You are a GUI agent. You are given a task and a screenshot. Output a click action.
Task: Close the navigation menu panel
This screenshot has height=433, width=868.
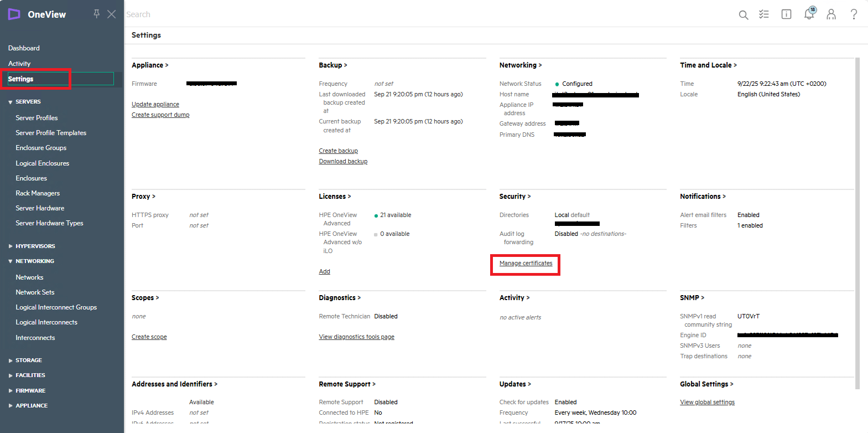(x=111, y=14)
